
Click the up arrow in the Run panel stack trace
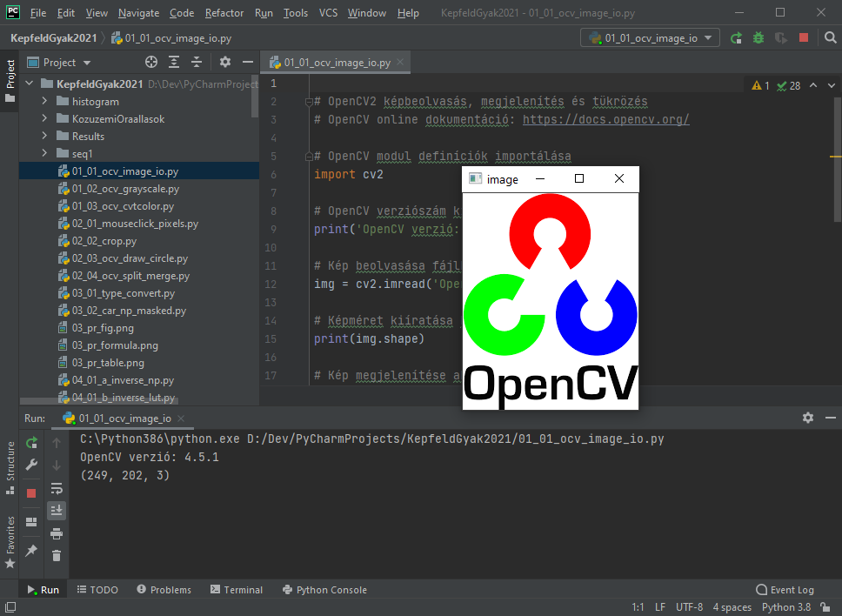pyautogui.click(x=57, y=443)
